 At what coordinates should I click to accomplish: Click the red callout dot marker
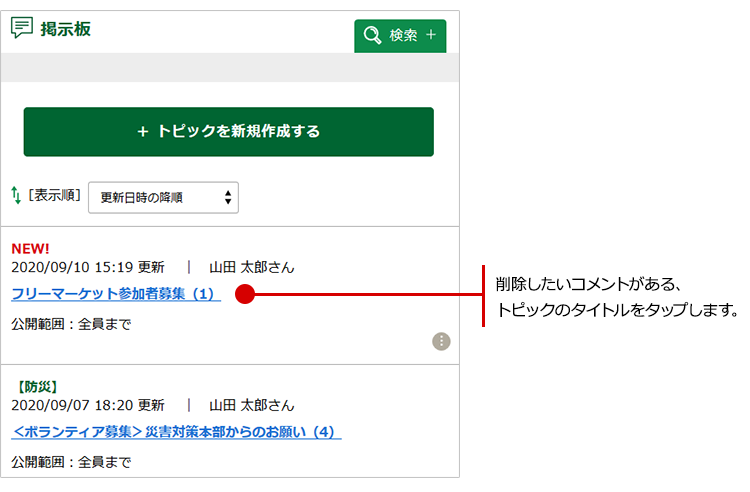pyautogui.click(x=245, y=295)
